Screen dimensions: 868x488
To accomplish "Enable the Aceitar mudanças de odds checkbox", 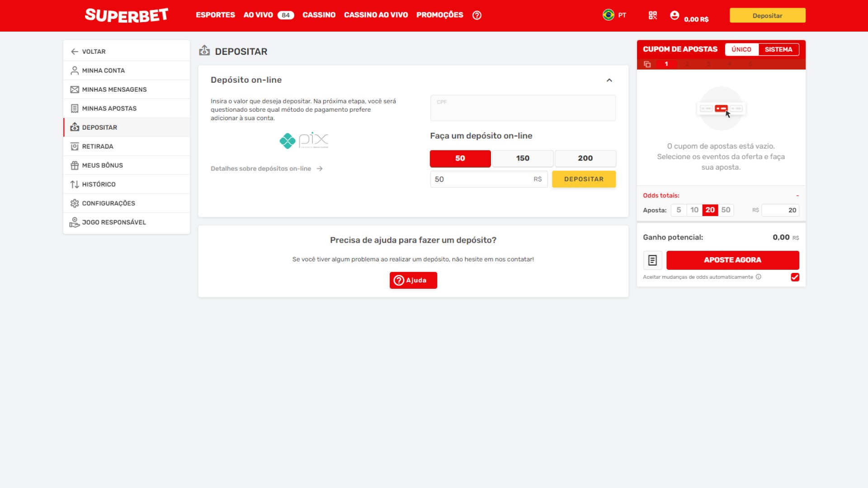I will [795, 277].
